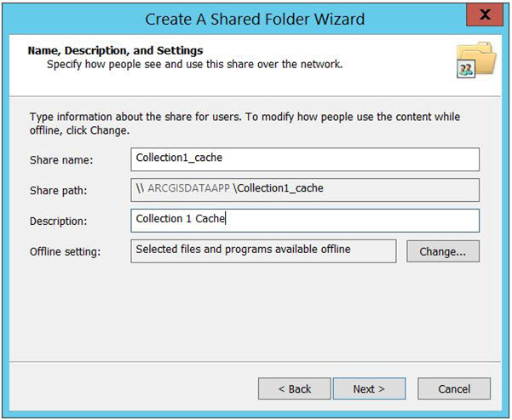
Task: Click the 'Description:' label
Action: pyautogui.click(x=59, y=222)
